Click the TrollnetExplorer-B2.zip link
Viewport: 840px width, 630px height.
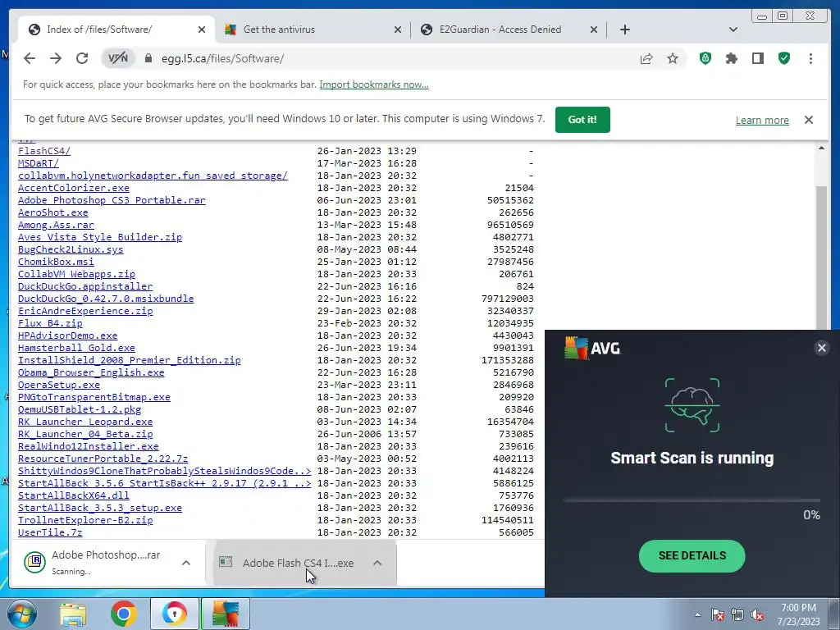[85, 521]
